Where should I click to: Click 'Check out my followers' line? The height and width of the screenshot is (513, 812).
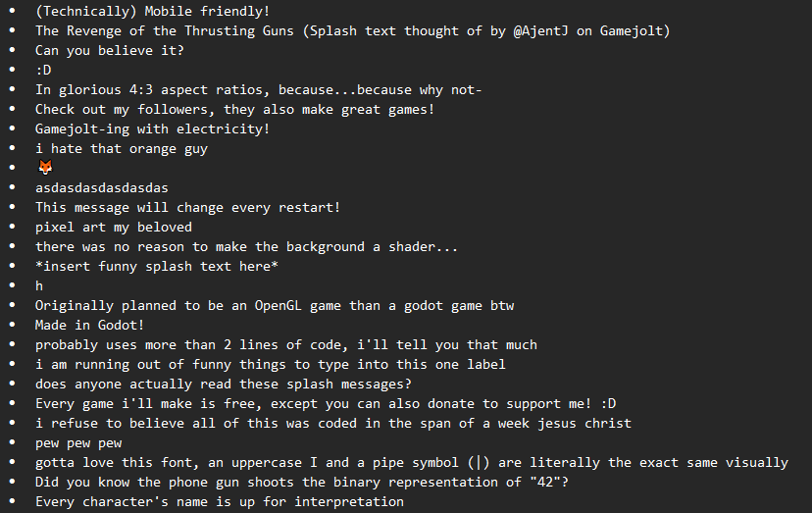click(235, 110)
